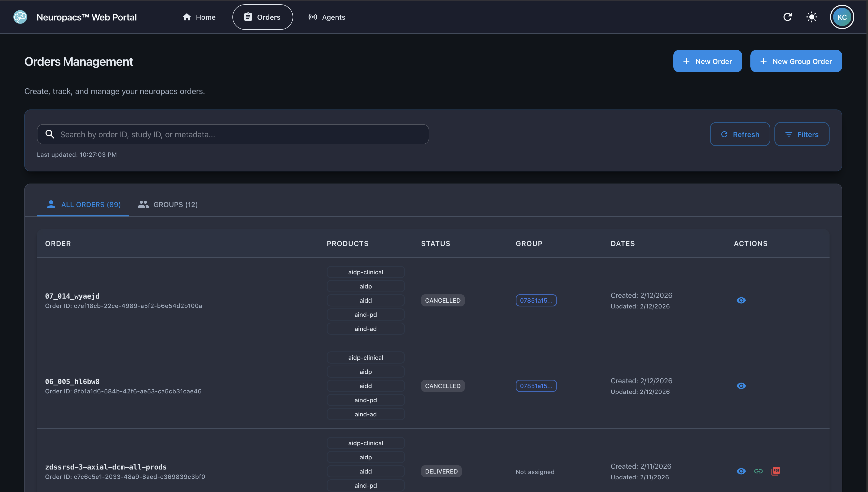
Task: Toggle light mode with the sun icon
Action: 812,17
